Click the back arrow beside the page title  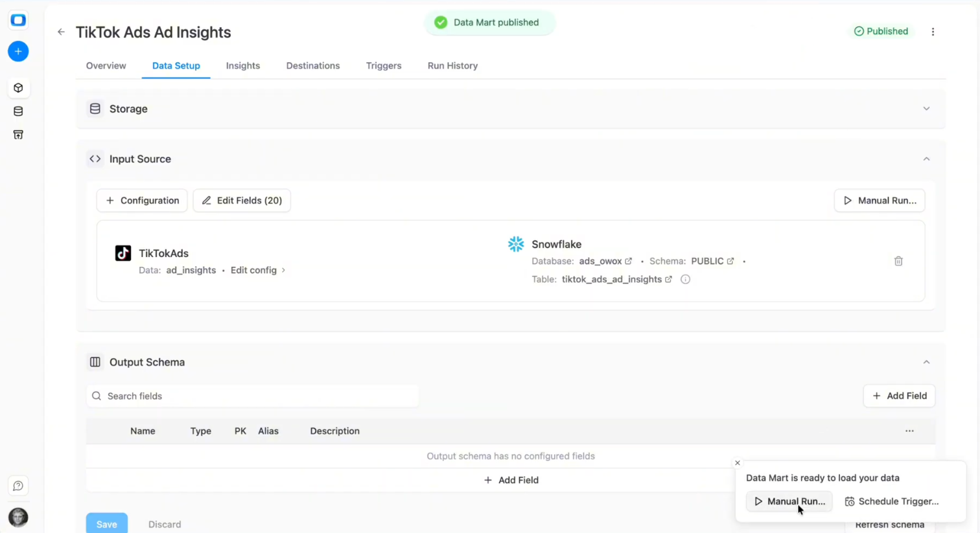click(61, 32)
